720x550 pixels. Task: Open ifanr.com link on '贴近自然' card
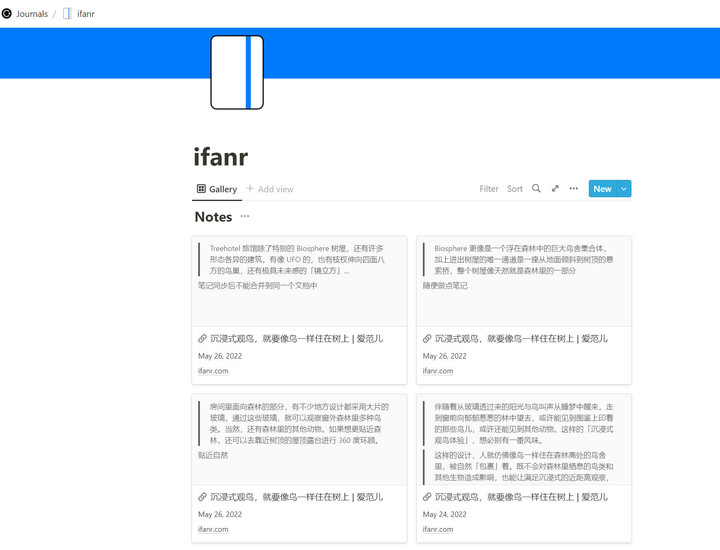pyautogui.click(x=213, y=529)
